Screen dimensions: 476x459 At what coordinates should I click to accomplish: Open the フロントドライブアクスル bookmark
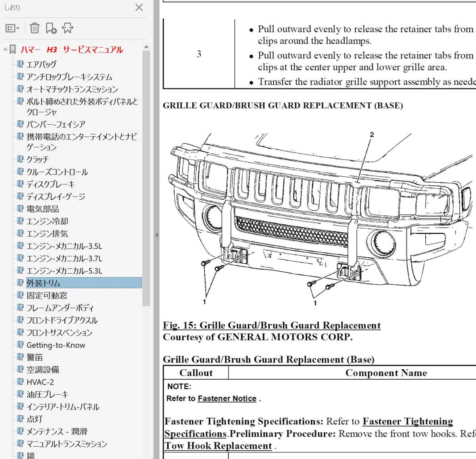(x=62, y=320)
